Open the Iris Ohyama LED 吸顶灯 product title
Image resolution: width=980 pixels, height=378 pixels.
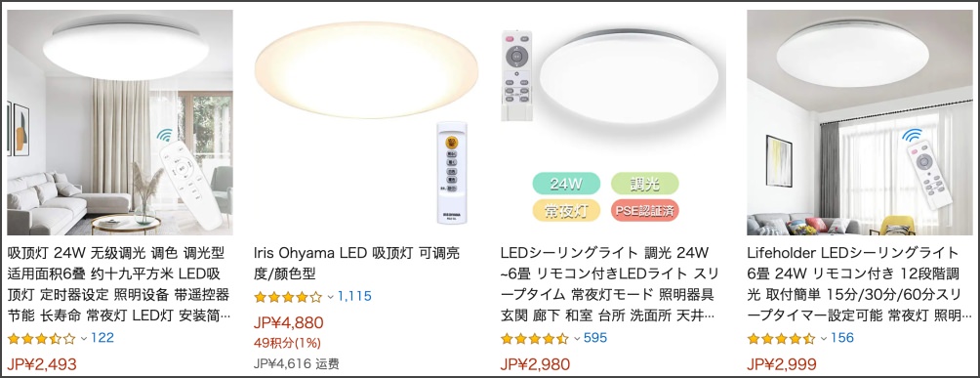pos(357,264)
